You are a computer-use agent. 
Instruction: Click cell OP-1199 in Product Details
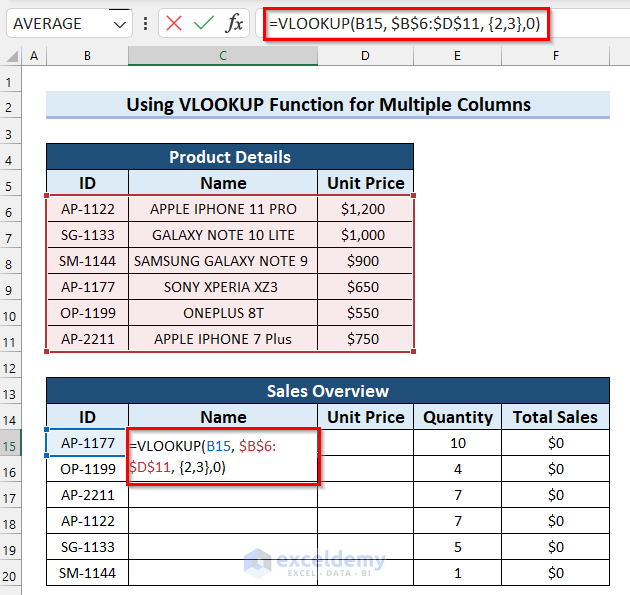88,313
